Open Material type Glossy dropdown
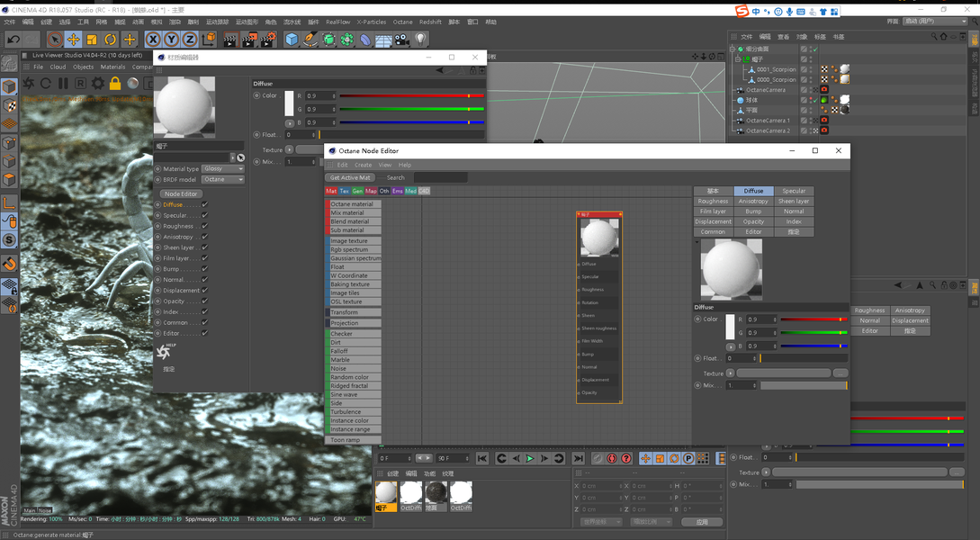980x540 pixels. coord(222,169)
